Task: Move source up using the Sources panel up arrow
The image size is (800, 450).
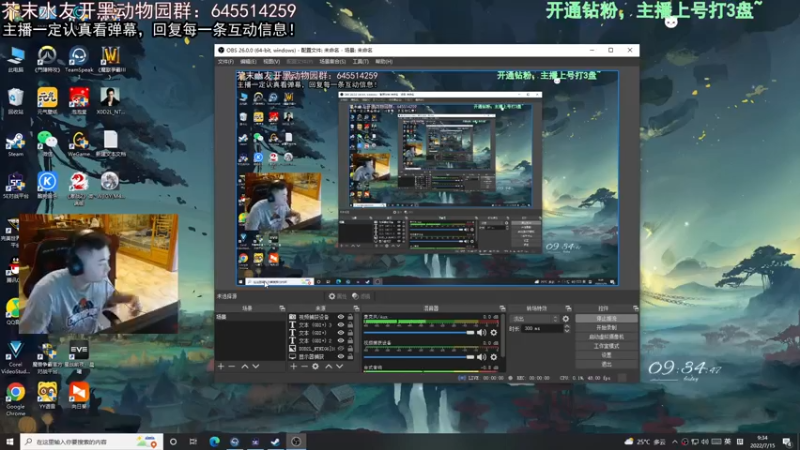Action: tap(329, 366)
